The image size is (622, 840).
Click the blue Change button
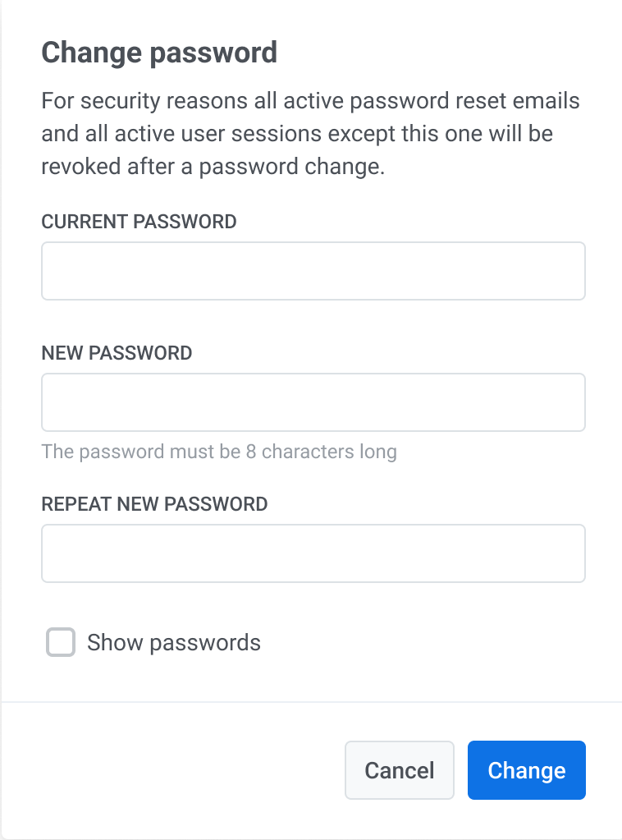(526, 770)
